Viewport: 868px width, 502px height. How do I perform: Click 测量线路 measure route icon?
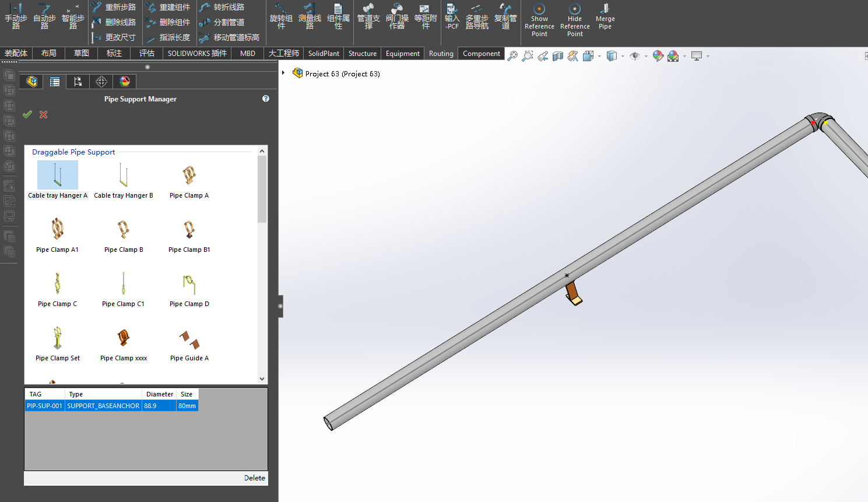(x=310, y=16)
